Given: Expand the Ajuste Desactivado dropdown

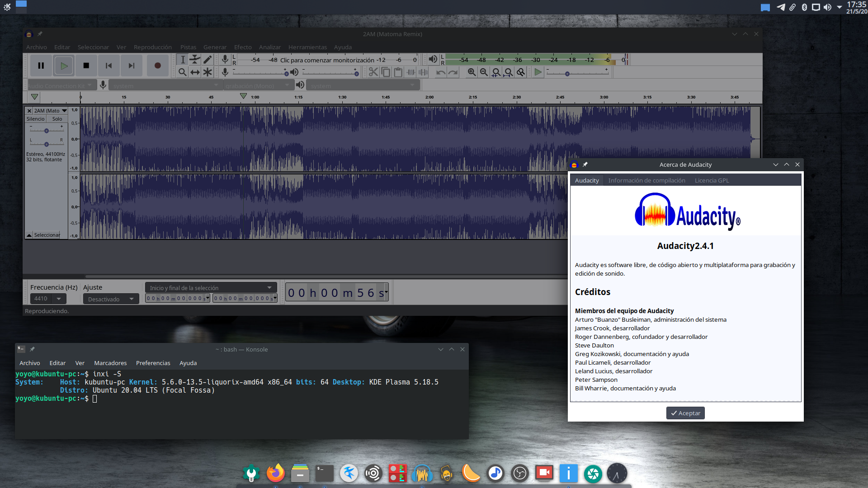Looking at the screenshot, I should [111, 299].
